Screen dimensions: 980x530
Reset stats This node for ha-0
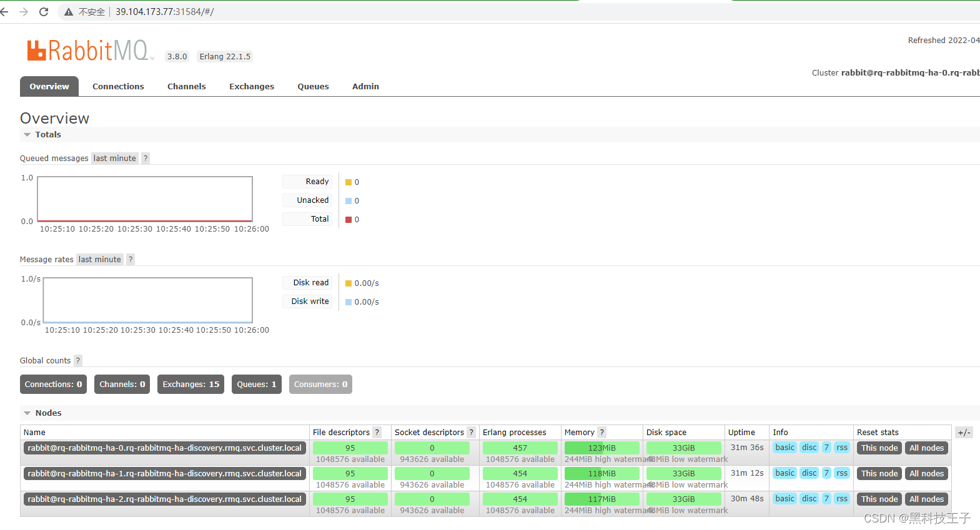pos(879,448)
